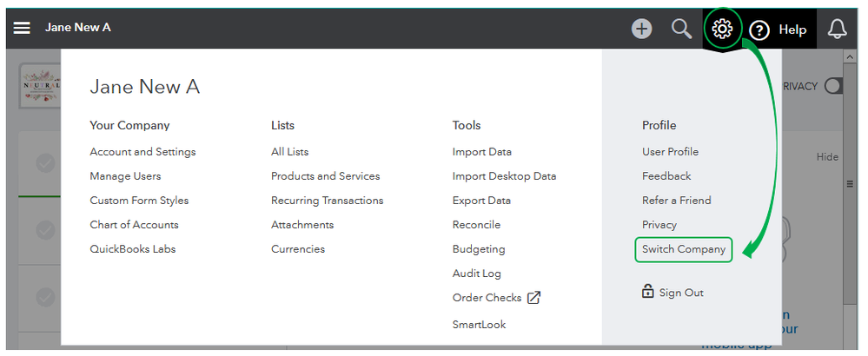
Task: Open the hamburger navigation menu
Action: click(22, 29)
